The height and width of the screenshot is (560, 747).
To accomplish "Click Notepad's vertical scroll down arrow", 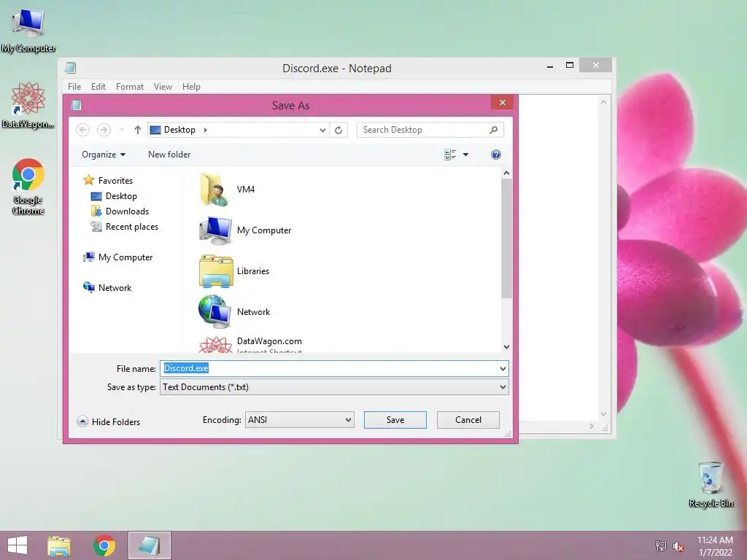I will click(603, 414).
